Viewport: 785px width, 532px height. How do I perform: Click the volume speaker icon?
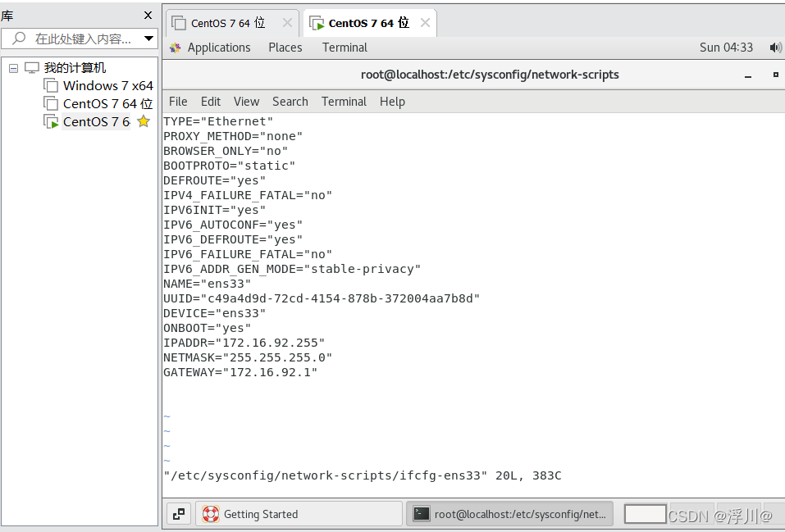click(775, 48)
